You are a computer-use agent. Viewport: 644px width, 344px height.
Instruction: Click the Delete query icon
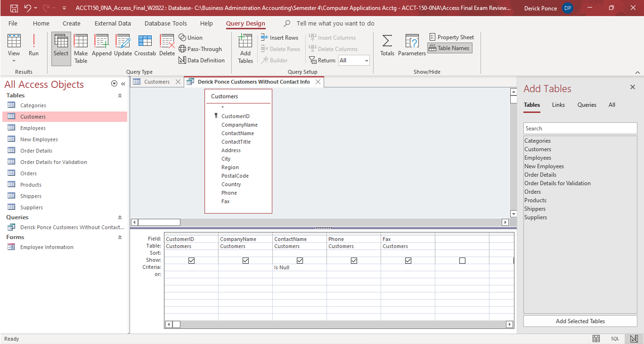pyautogui.click(x=167, y=45)
